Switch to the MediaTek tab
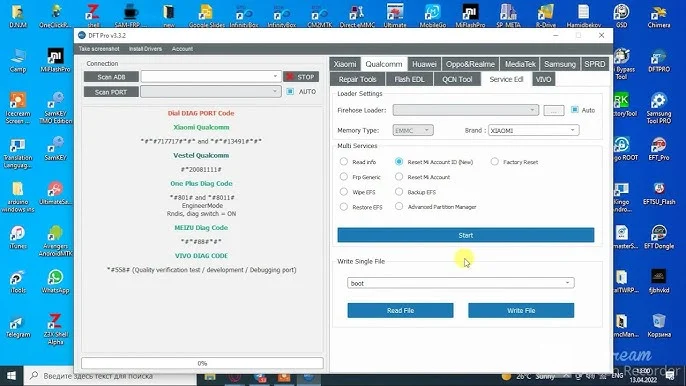The image size is (686, 386). coord(520,64)
